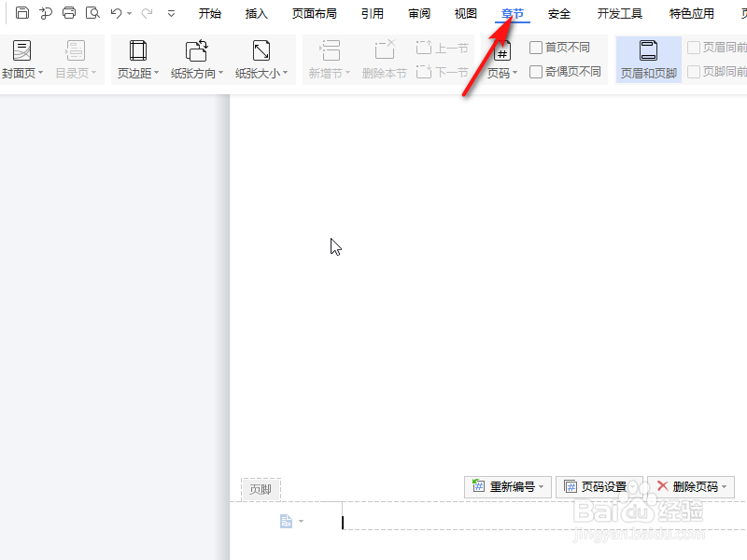Expand the 删除页码 dropdown arrow
The height and width of the screenshot is (560, 747).
[x=725, y=486]
